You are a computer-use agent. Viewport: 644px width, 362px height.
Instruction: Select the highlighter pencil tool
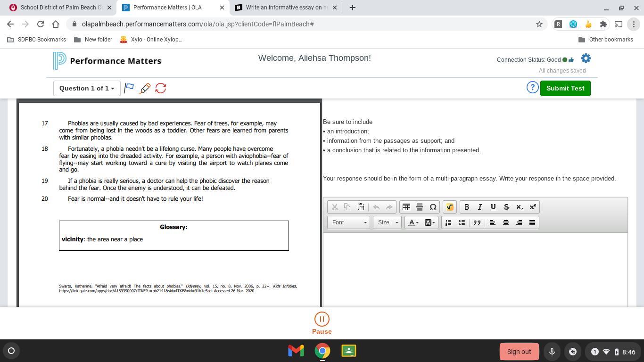click(x=145, y=88)
